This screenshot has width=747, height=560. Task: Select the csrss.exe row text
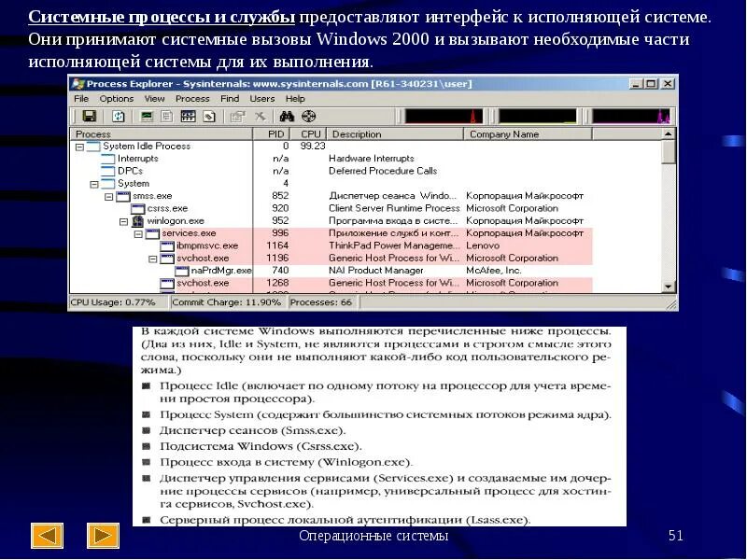(167, 208)
